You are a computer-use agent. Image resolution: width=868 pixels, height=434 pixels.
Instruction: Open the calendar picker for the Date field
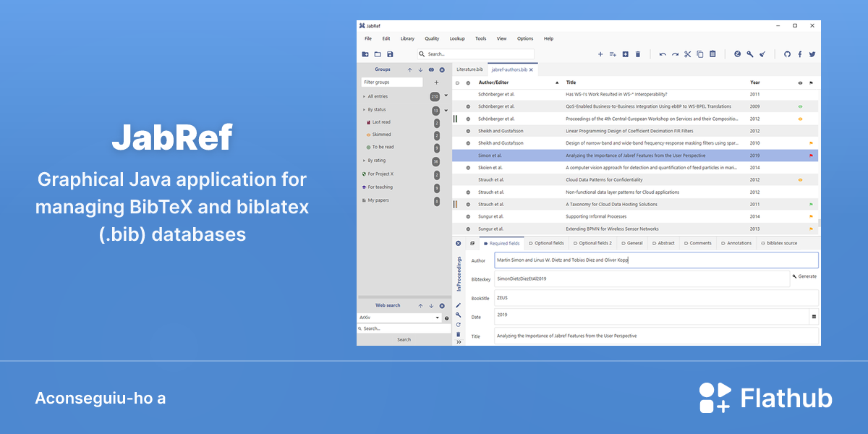pos(814,317)
